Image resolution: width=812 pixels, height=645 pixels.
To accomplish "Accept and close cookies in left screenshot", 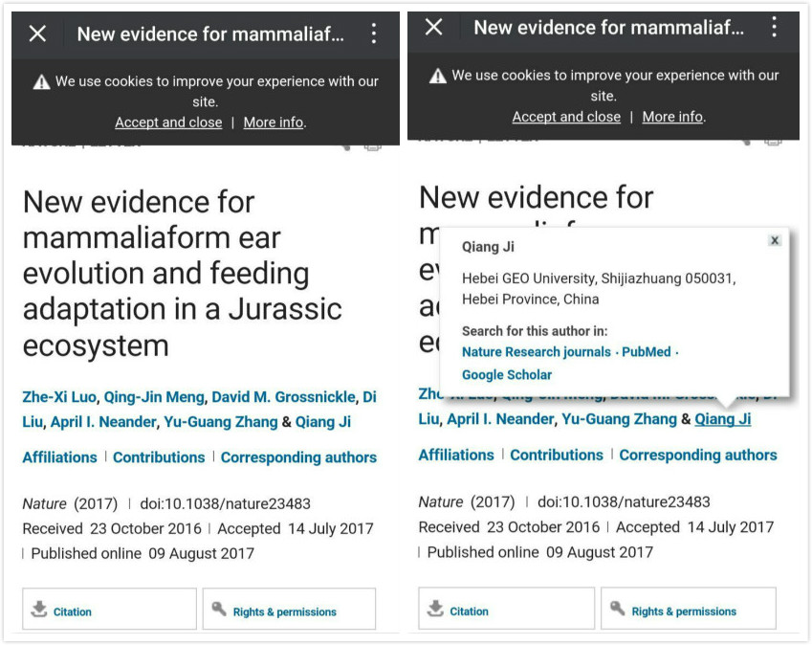I will coord(168,122).
